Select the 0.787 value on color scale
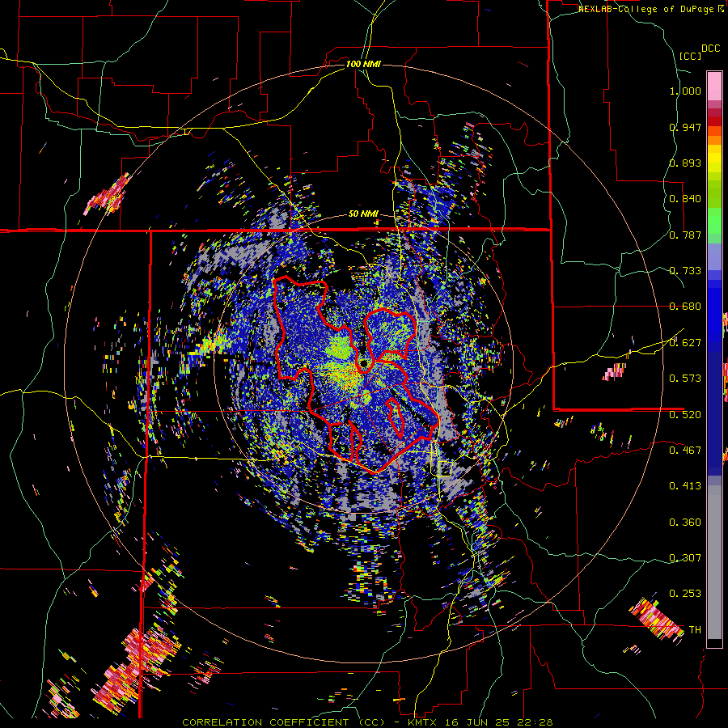This screenshot has width=728, height=728. [x=685, y=235]
